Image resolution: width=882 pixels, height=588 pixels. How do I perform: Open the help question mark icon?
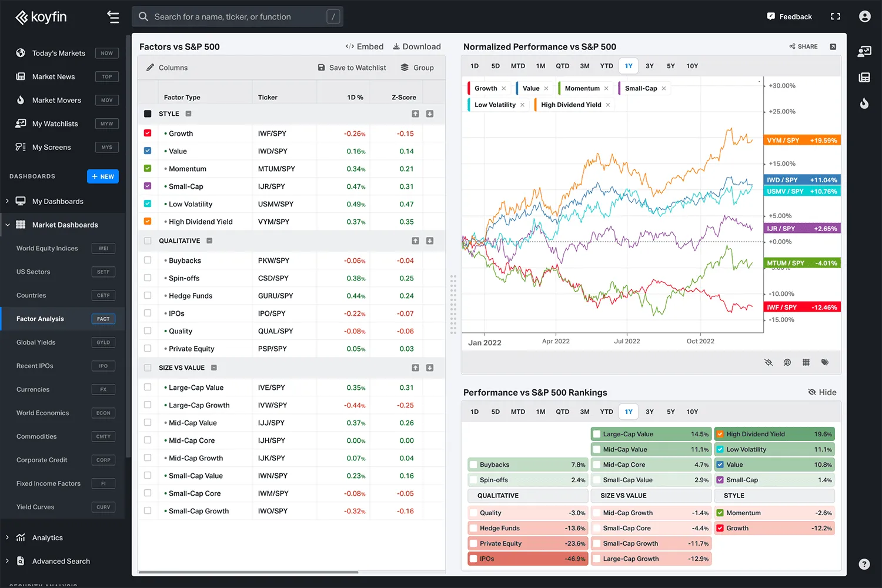click(x=864, y=564)
